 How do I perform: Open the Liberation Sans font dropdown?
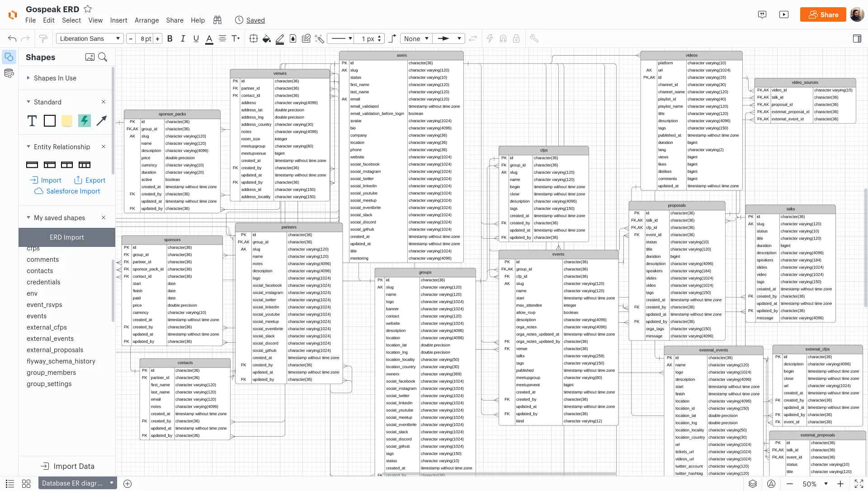90,38
